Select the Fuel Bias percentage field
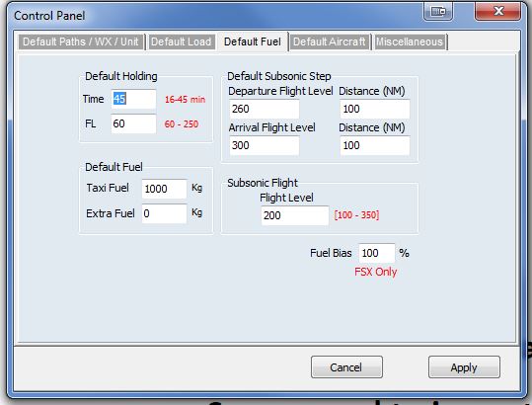Viewport: 532px width, 405px height. pyautogui.click(x=377, y=253)
